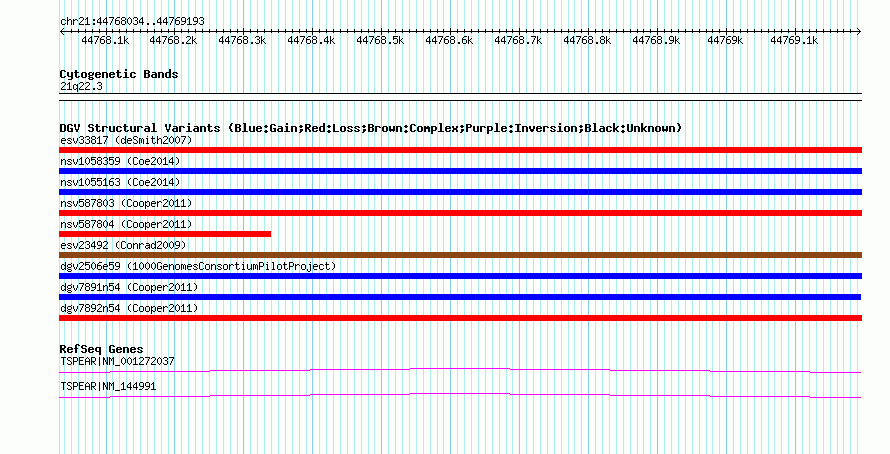Open the TSPEAR|NM_144991 gene label
Image resolution: width=890 pixels, height=454 pixels.
[108, 386]
